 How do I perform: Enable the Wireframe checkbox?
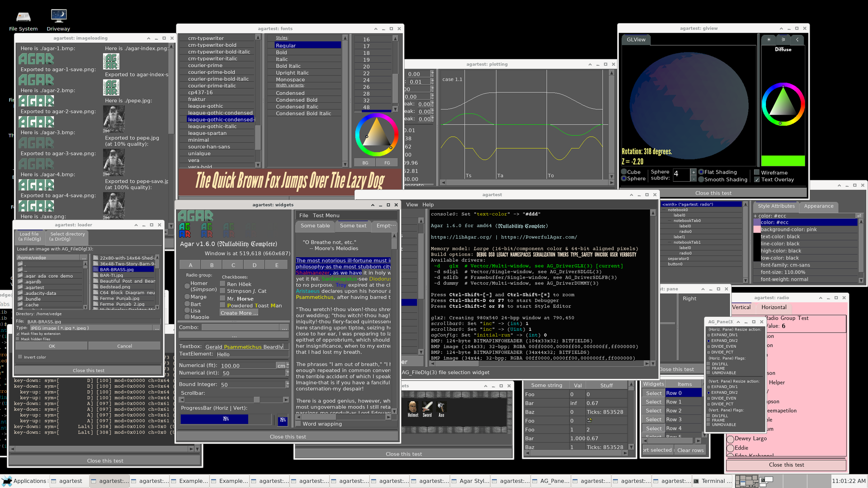coord(757,173)
